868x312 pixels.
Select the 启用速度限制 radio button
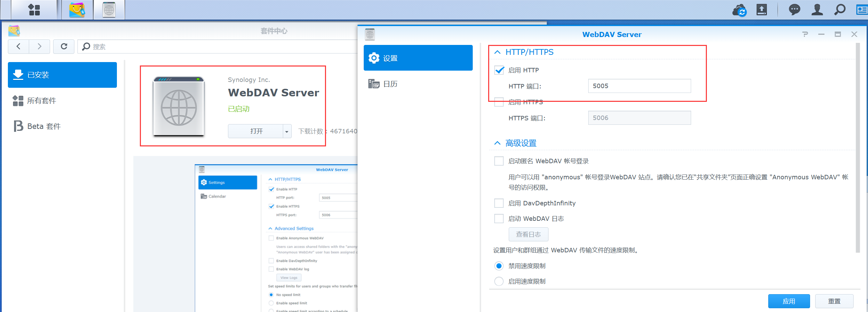point(499,281)
